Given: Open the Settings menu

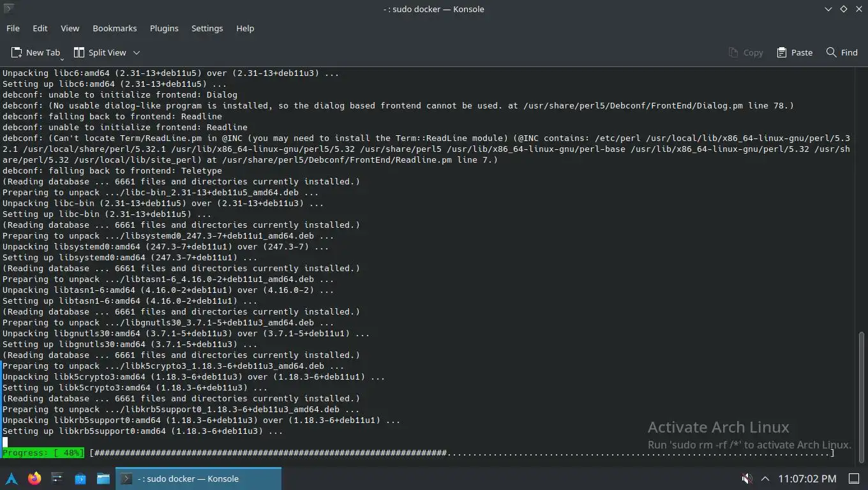Looking at the screenshot, I should tap(207, 28).
